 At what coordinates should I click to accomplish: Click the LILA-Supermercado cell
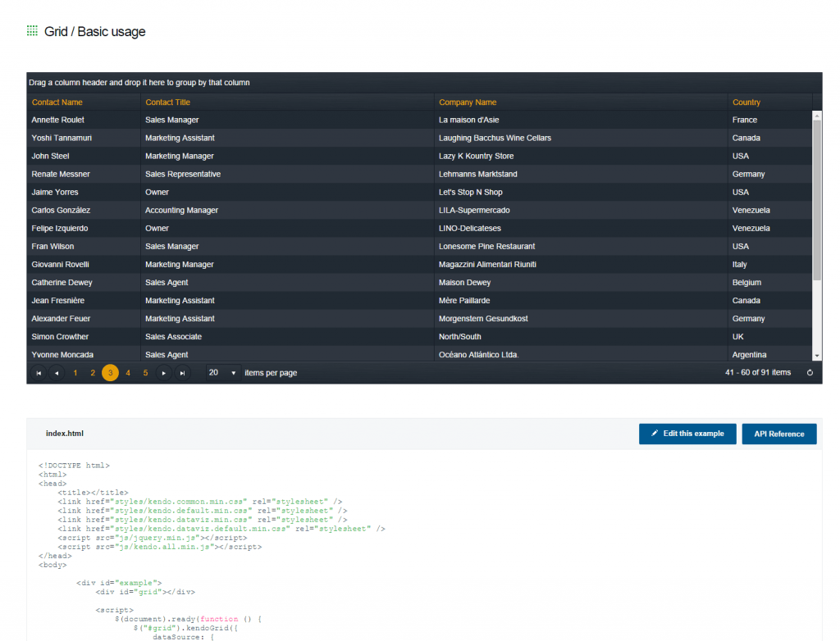(x=581, y=211)
